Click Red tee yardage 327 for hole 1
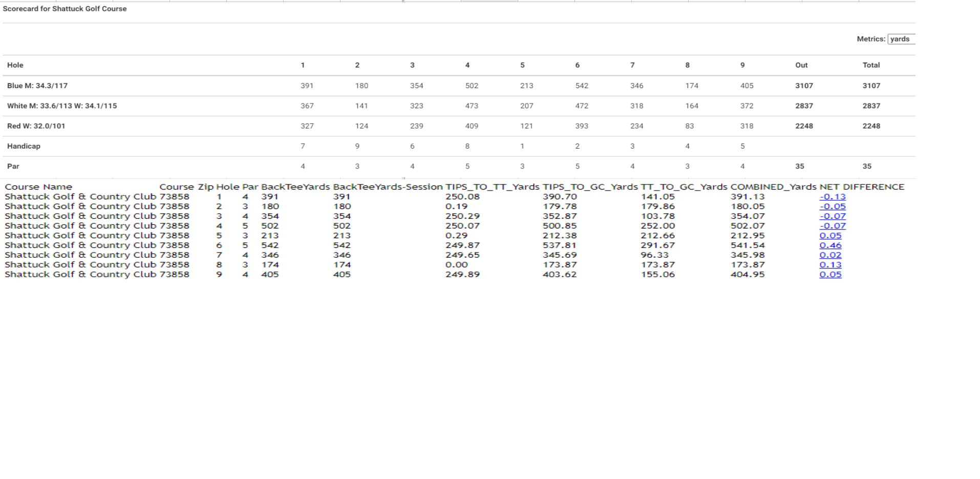The height and width of the screenshot is (479, 980). pyautogui.click(x=307, y=126)
